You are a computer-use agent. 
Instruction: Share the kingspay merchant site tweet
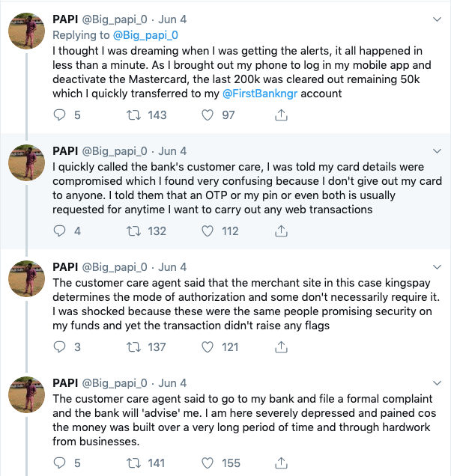coord(282,347)
